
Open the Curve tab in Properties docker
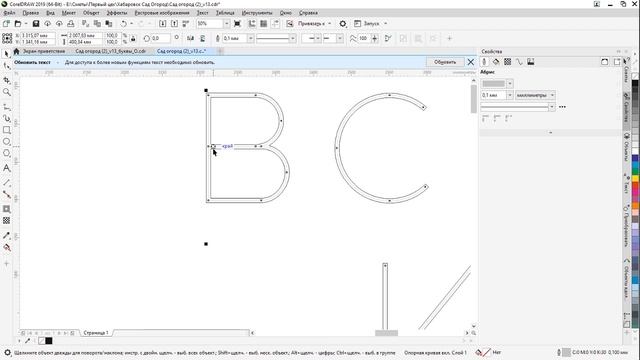click(519, 62)
